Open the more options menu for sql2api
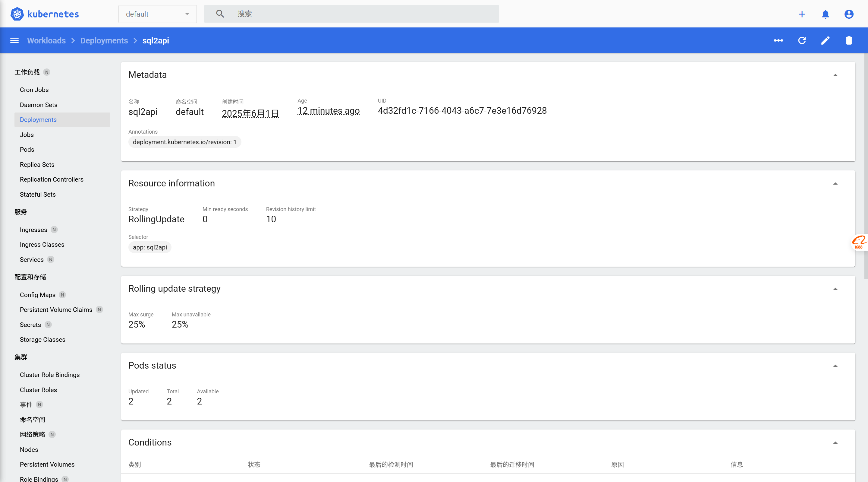868x482 pixels. [778, 40]
